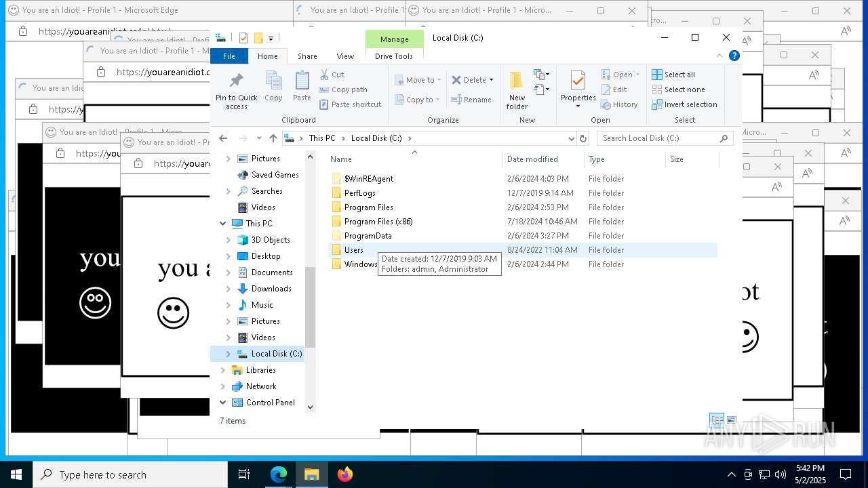868x488 pixels.
Task: Expand Network tree node
Action: click(x=222, y=386)
